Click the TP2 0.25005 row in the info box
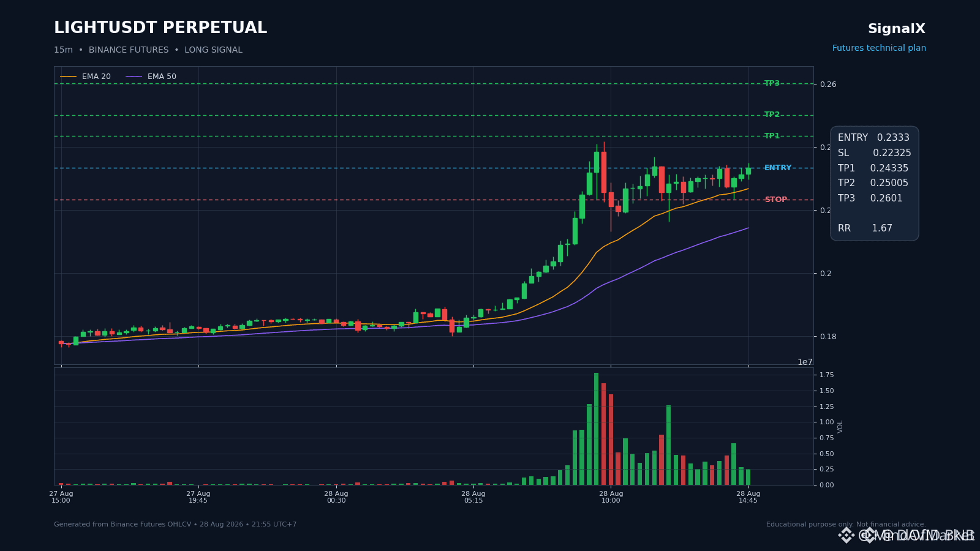The height and width of the screenshot is (551, 980). click(x=873, y=183)
